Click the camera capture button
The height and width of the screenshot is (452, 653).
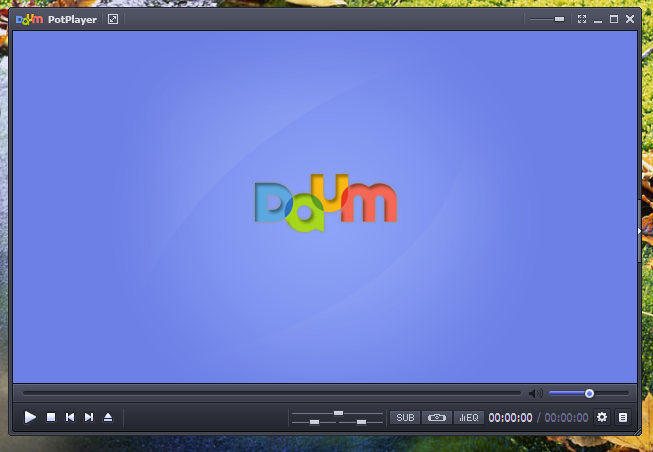(x=436, y=417)
